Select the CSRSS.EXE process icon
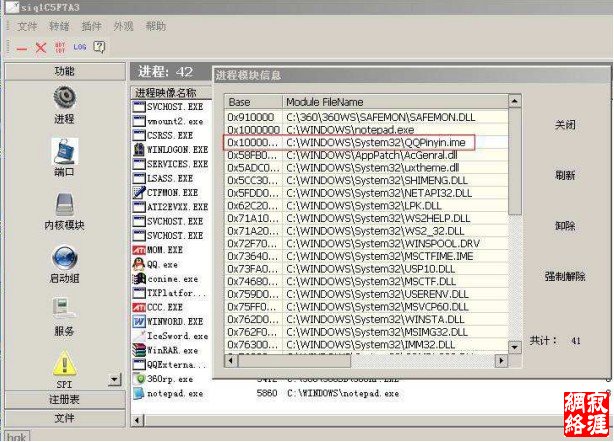Viewport: 614px width, 442px height. [139, 135]
